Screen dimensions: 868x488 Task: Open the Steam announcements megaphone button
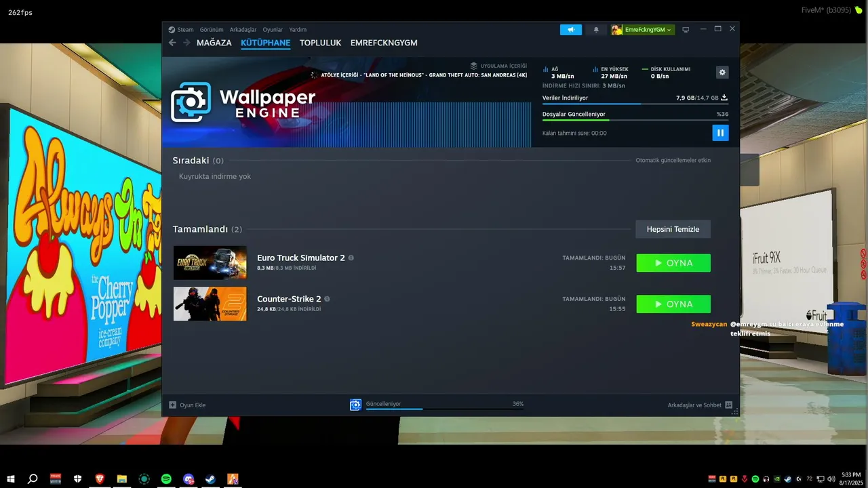[x=571, y=30]
